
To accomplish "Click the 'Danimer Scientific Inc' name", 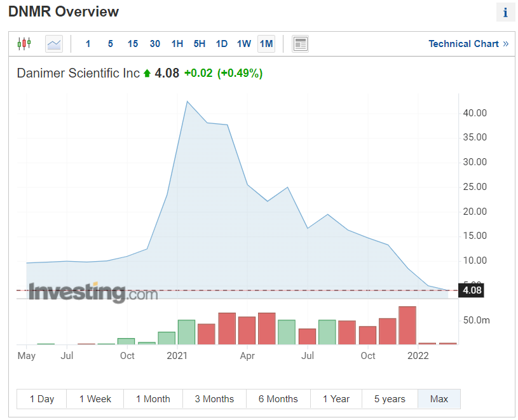I will pos(78,73).
